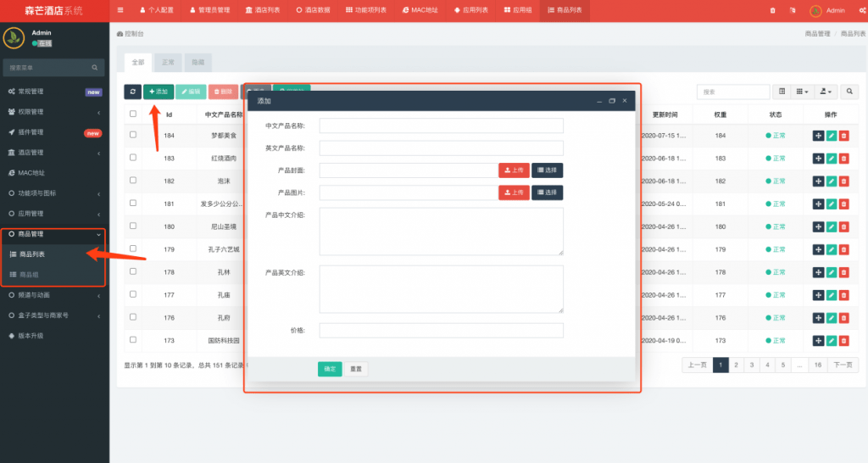
Task: Click the green 确定 button in dialog
Action: click(x=330, y=369)
